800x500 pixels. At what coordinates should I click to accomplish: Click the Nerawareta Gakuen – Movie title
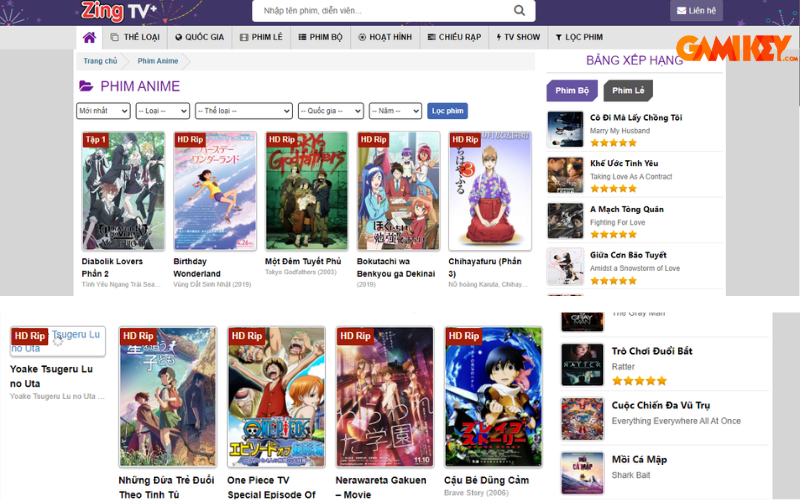[x=381, y=487]
